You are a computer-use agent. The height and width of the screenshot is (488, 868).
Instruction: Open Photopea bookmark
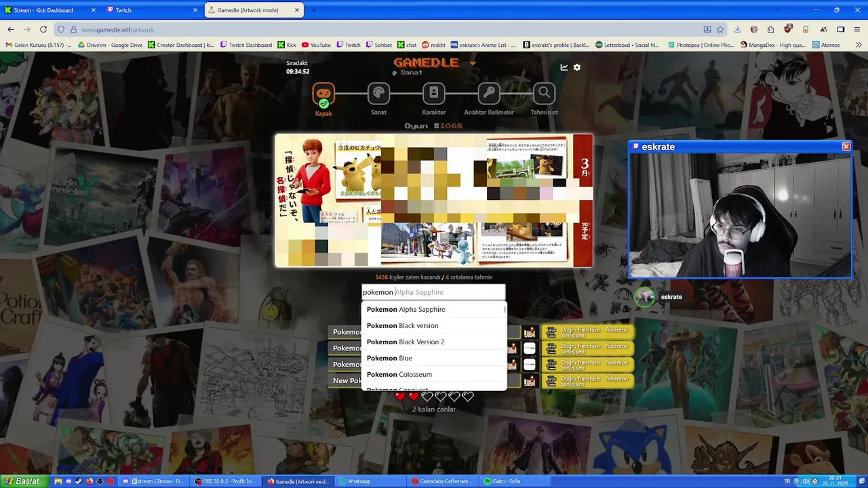click(x=701, y=45)
